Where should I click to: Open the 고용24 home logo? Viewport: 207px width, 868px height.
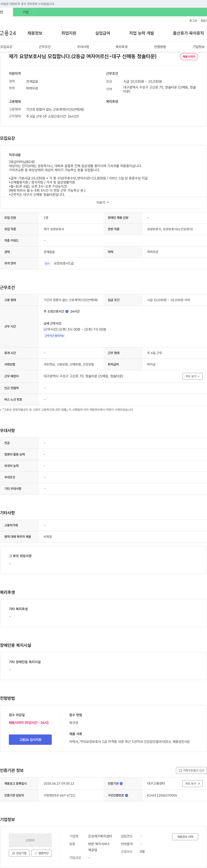(8, 33)
